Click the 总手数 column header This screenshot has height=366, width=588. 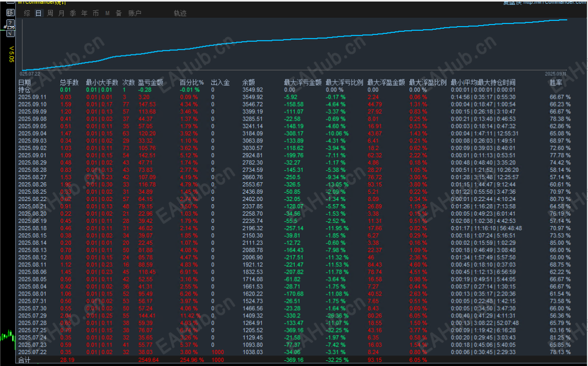click(x=70, y=82)
